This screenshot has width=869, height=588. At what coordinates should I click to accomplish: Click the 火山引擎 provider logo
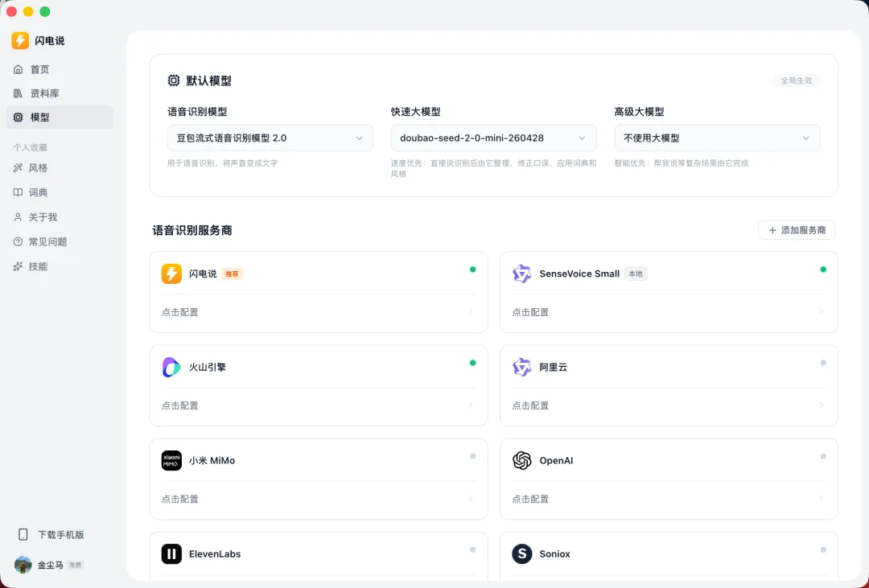coord(171,367)
